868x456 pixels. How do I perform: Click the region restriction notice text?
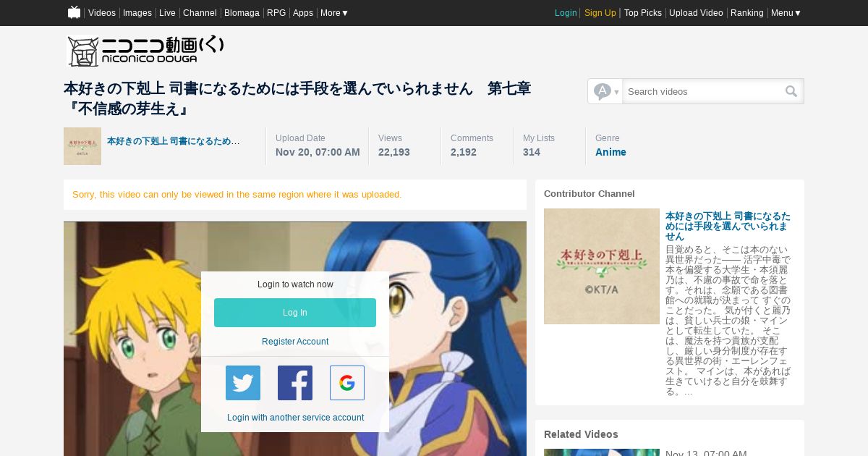(x=237, y=195)
